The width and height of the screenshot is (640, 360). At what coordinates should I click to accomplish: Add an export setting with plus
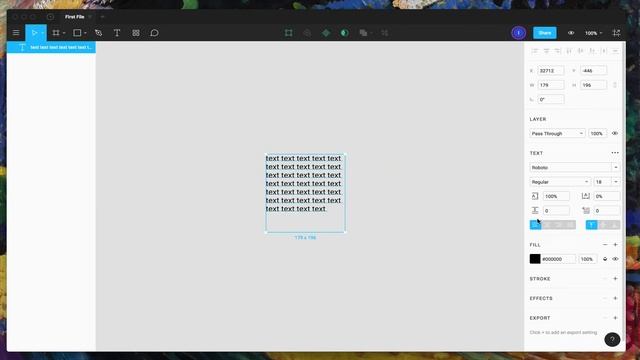point(615,318)
